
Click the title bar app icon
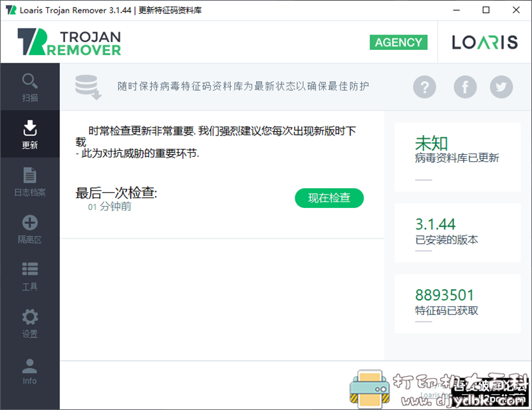tap(11, 10)
